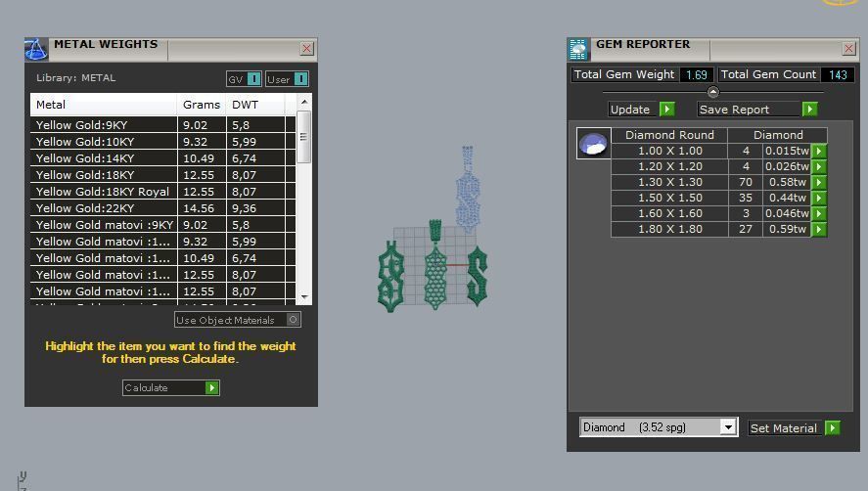The width and height of the screenshot is (868, 491).
Task: Click the Total Gem Count value 143
Action: pyautogui.click(x=838, y=74)
